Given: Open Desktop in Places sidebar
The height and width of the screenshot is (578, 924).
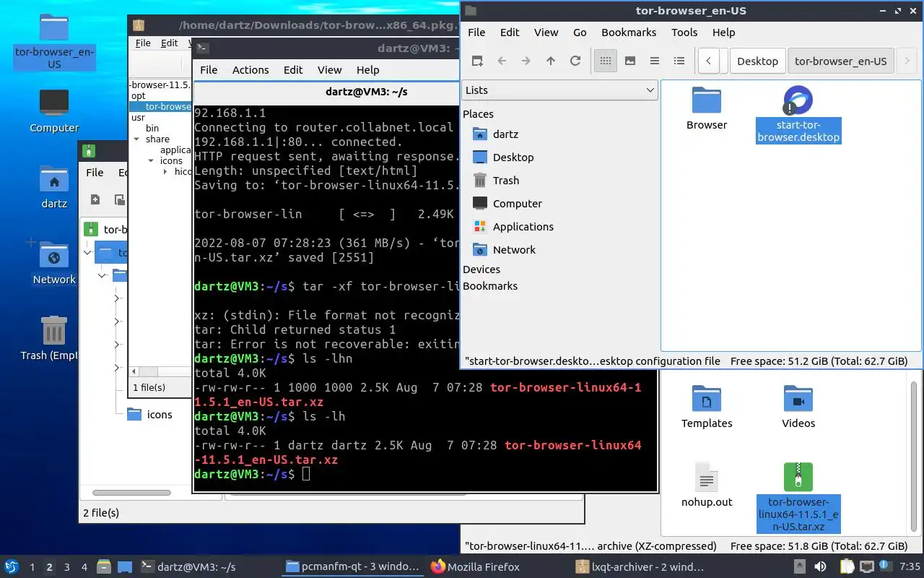Looking at the screenshot, I should pos(513,157).
